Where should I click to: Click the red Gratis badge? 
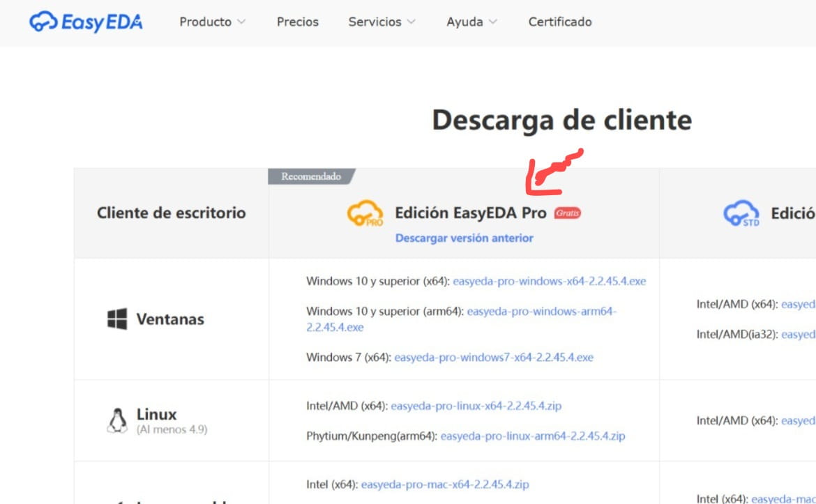pyautogui.click(x=567, y=213)
